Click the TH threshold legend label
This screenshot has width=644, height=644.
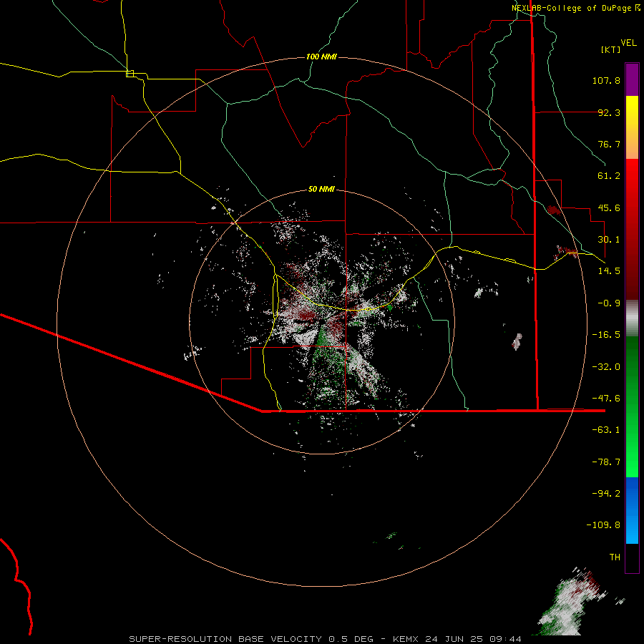click(x=615, y=557)
